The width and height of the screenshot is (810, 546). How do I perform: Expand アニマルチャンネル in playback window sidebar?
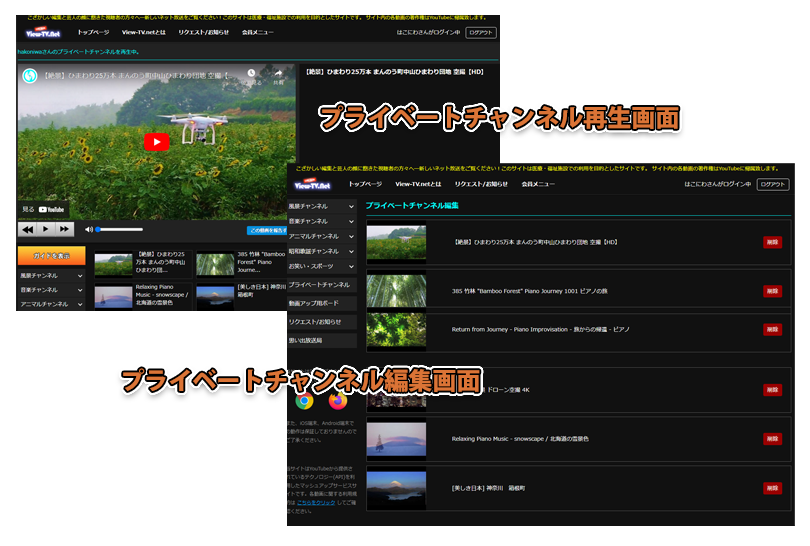pyautogui.click(x=51, y=304)
